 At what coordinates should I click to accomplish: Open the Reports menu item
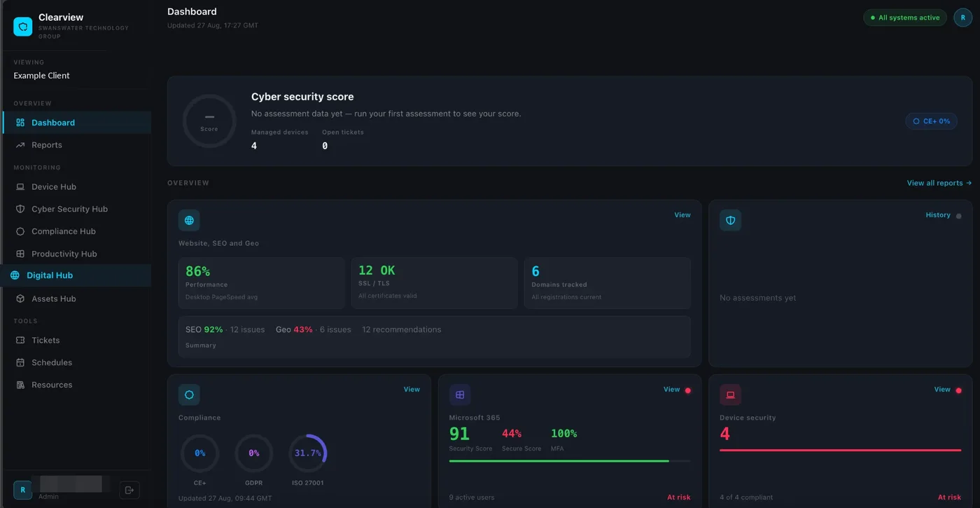(x=77, y=145)
